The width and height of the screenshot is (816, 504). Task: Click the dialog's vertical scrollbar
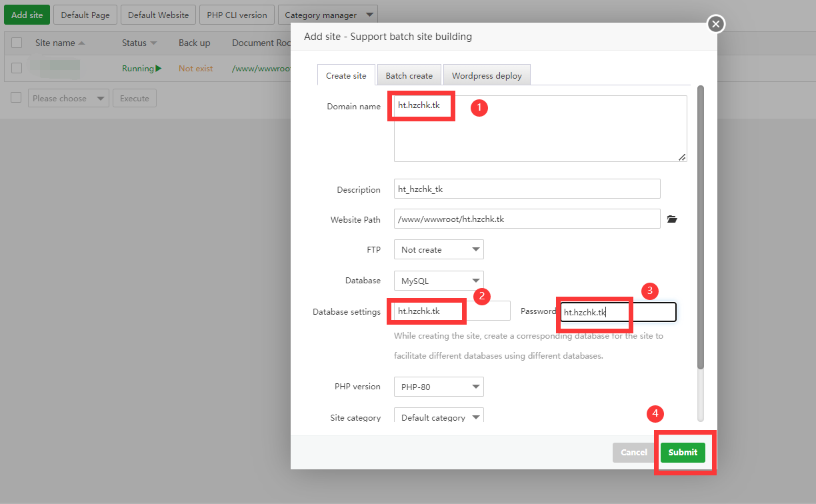pyautogui.click(x=700, y=227)
